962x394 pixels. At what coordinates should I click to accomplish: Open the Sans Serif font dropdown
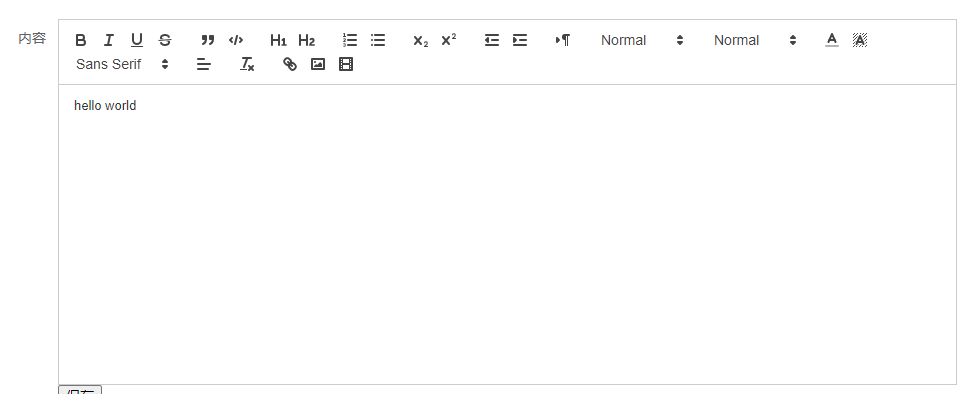point(122,64)
